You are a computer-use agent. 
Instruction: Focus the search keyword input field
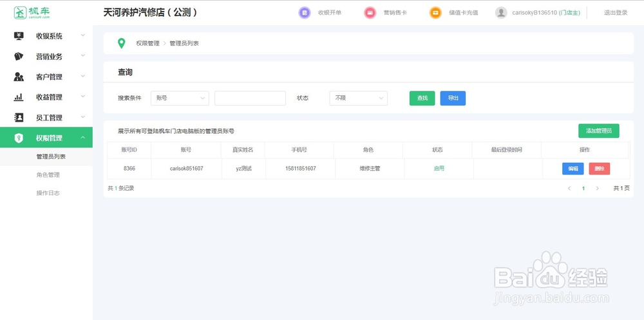(x=250, y=98)
